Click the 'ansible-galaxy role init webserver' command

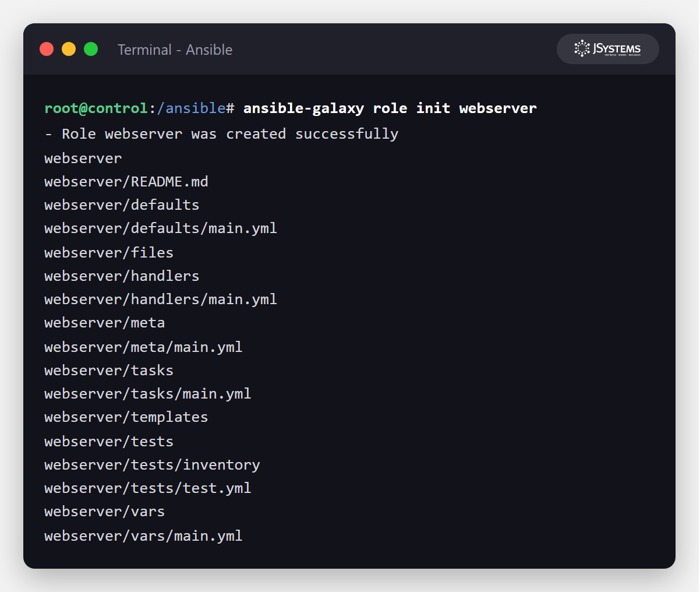pyautogui.click(x=390, y=108)
